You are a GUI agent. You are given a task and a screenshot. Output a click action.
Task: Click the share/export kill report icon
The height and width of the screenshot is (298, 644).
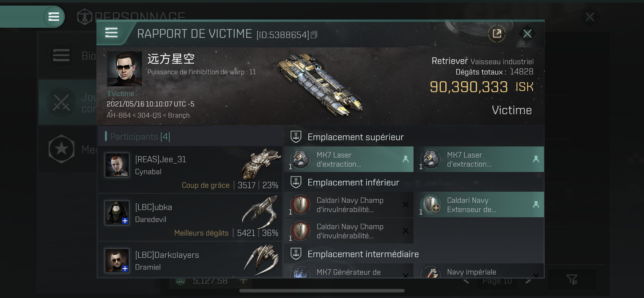point(497,33)
